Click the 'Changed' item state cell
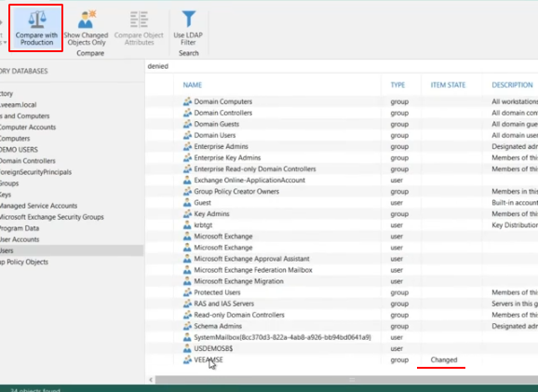Viewport: 538px width, 392px height. tap(444, 359)
